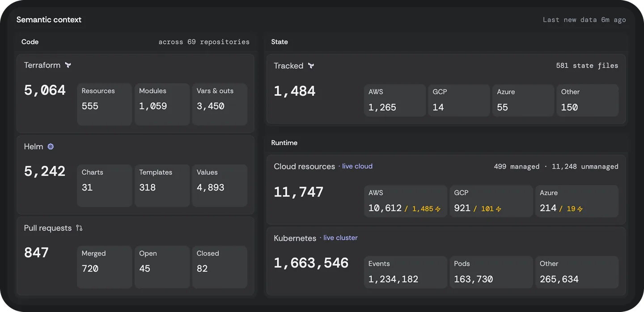644x312 pixels.
Task: Click the lightning bolt icon in AWS runtime card
Action: [438, 209]
